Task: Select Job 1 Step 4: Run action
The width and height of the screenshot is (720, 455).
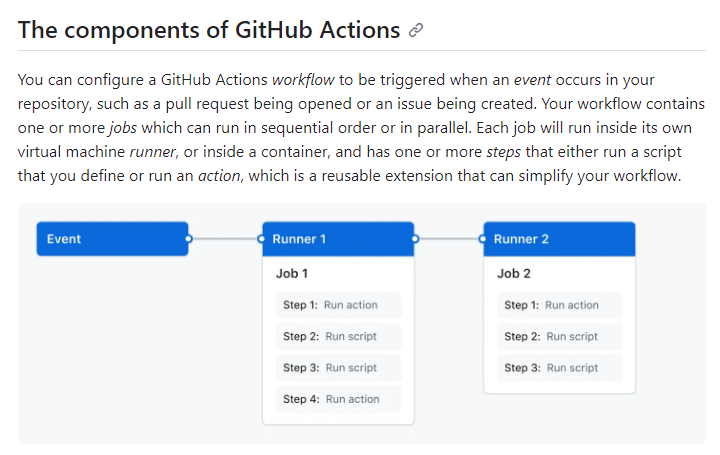Action: coord(338,399)
